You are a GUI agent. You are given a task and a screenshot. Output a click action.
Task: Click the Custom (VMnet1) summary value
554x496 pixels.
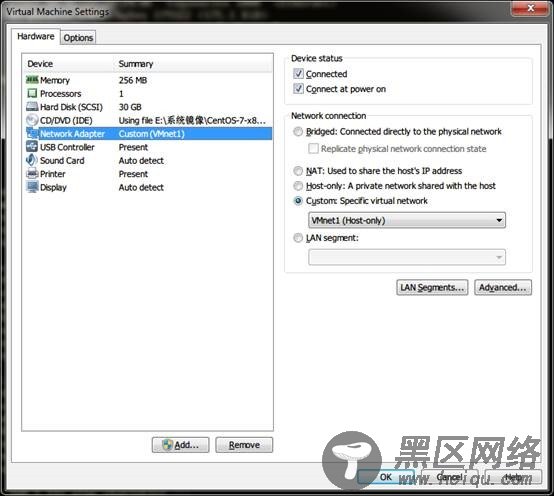pos(152,134)
